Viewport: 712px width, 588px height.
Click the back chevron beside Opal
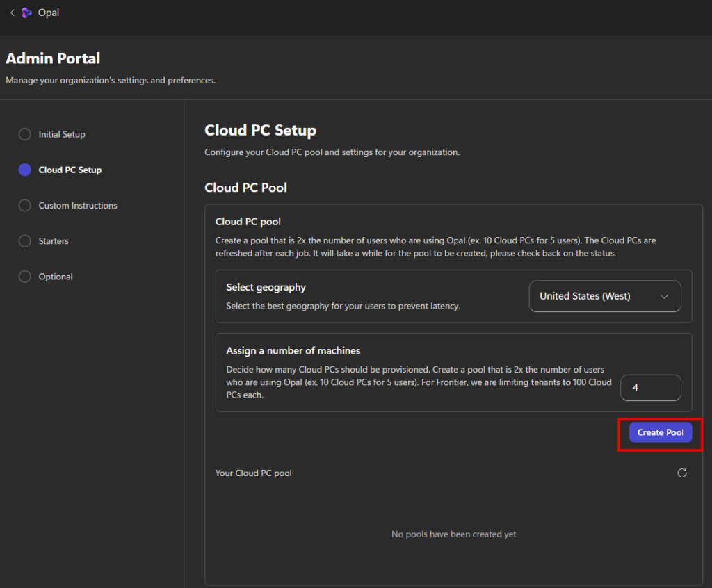point(12,13)
